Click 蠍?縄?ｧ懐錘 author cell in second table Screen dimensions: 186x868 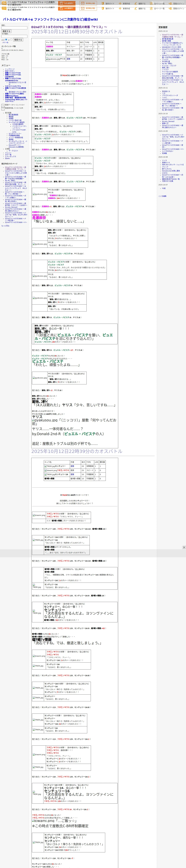point(75,478)
